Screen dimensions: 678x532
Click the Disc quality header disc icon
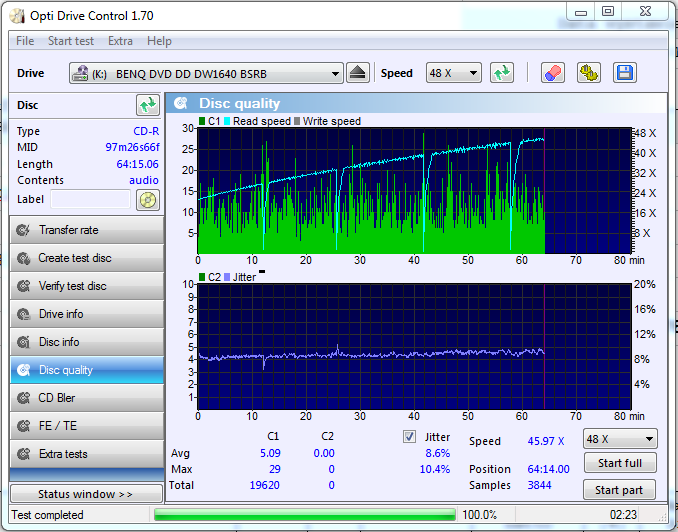181,103
